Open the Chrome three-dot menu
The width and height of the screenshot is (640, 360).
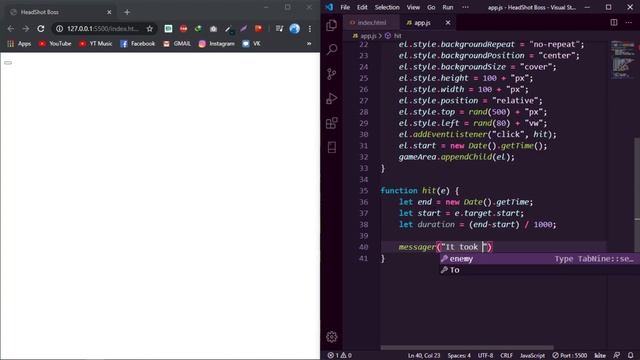[x=310, y=29]
